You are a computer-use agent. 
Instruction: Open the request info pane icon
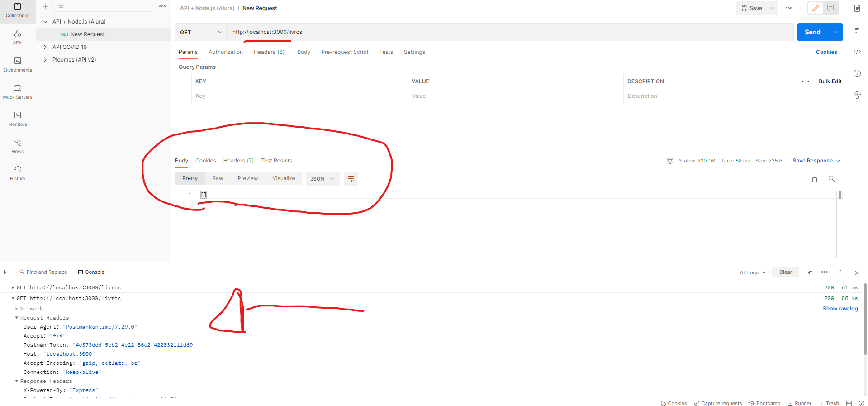point(857,73)
